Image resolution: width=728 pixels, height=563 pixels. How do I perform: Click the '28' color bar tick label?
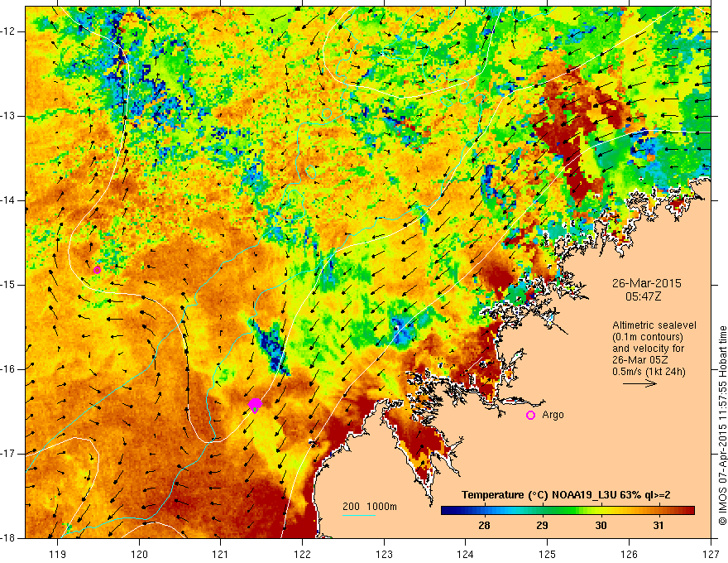click(x=484, y=526)
